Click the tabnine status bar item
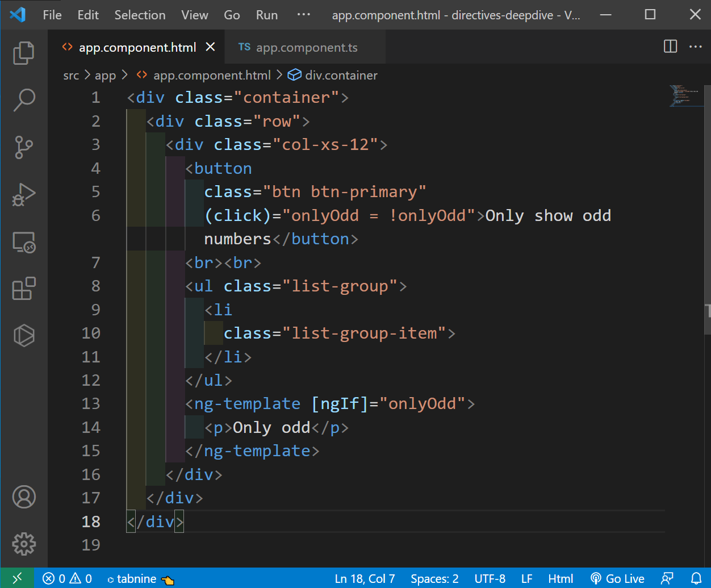 click(x=140, y=579)
